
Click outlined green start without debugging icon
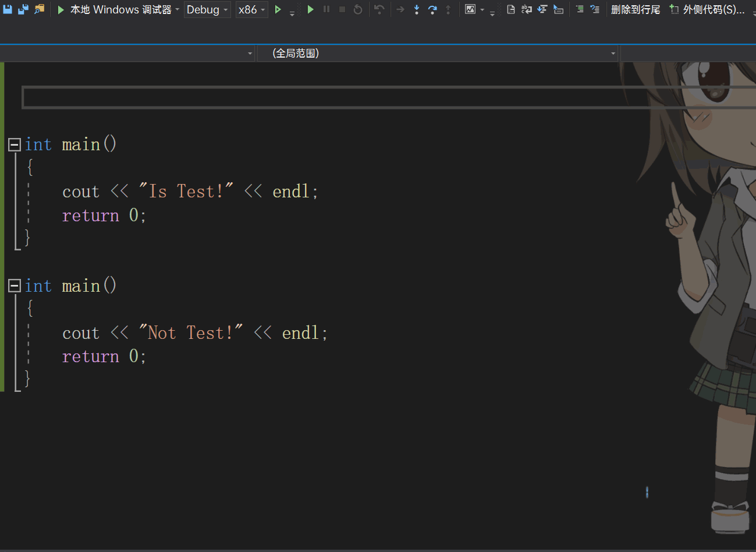278,9
